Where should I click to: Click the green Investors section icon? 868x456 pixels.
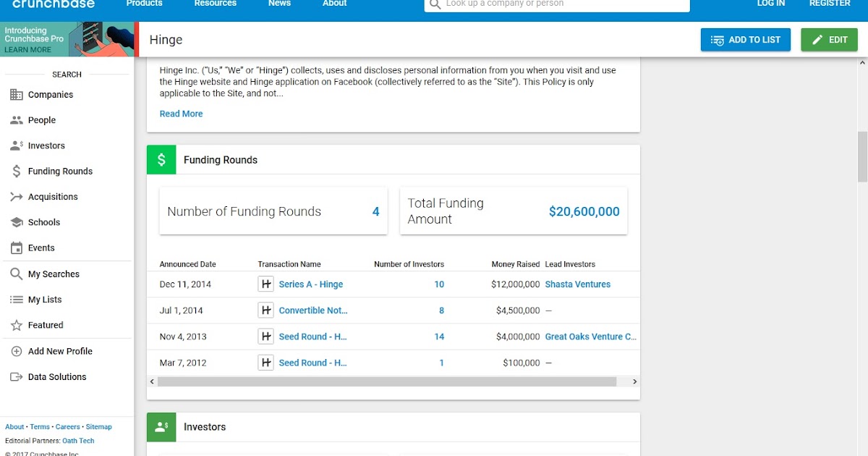coord(161,427)
